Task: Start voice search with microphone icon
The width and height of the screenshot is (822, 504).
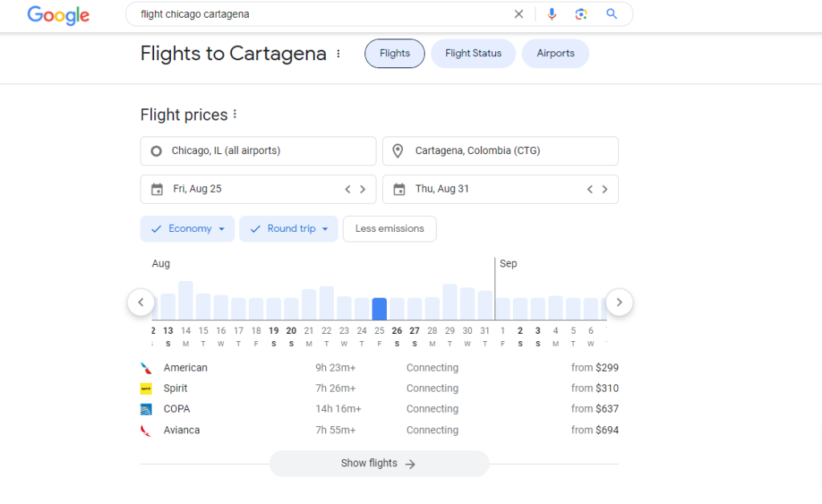Action: click(551, 14)
